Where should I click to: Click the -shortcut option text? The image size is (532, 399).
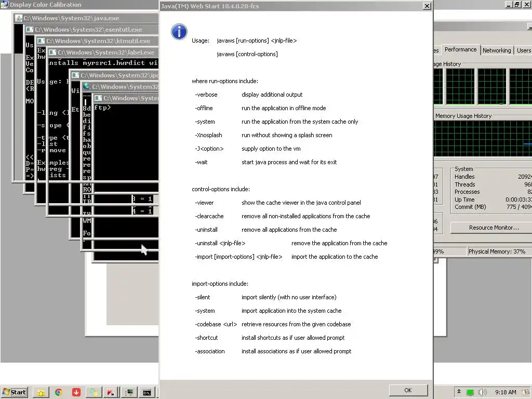(x=207, y=338)
